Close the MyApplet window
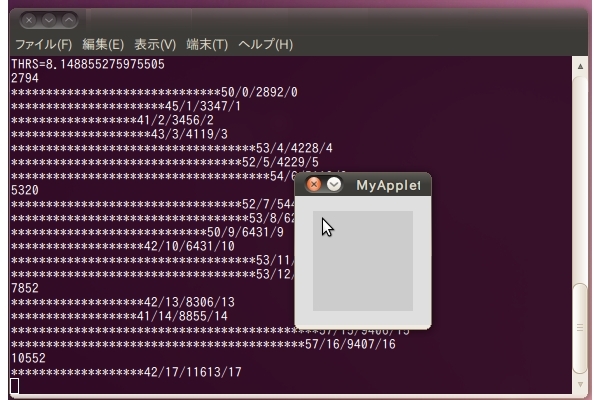The image size is (600, 400). (x=314, y=185)
